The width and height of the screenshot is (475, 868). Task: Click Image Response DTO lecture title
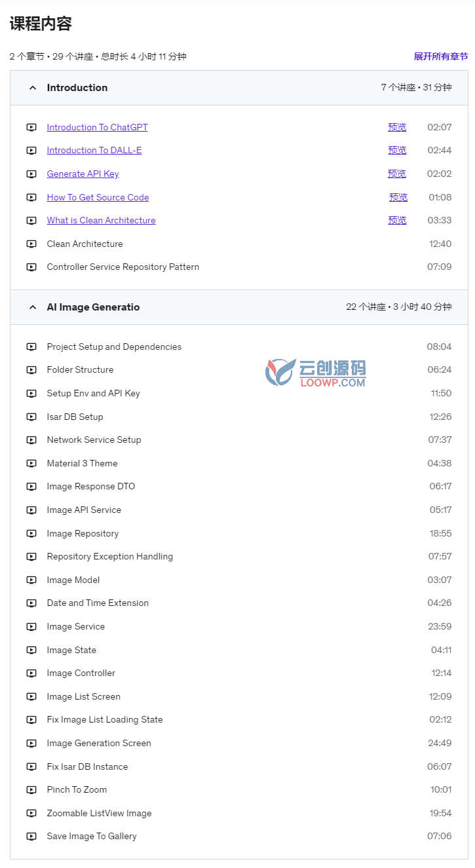coord(90,486)
